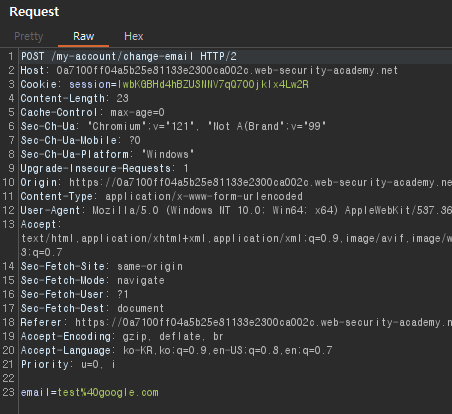Select the Raw tab
Image resolution: width=452 pixels, height=414 pixels.
coord(84,36)
